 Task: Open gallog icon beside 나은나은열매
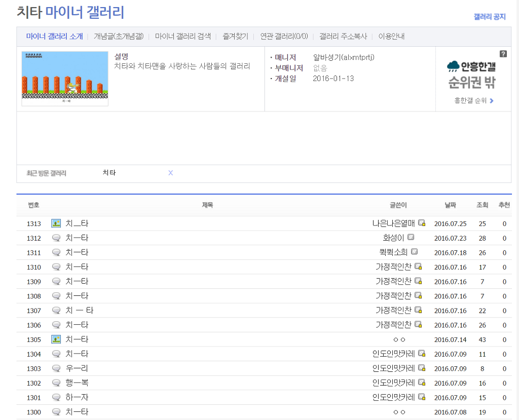pos(422,223)
